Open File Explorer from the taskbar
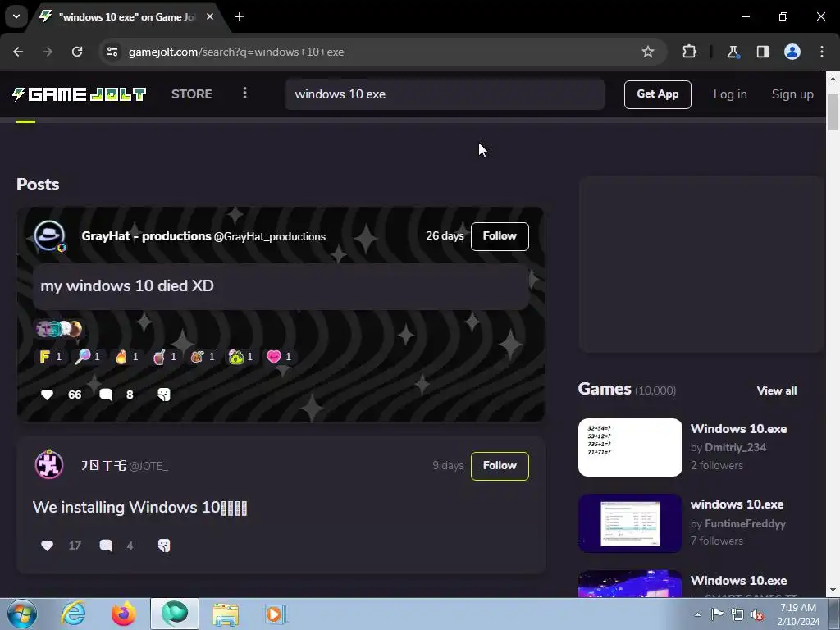Viewport: 840px width, 630px height. point(226,614)
